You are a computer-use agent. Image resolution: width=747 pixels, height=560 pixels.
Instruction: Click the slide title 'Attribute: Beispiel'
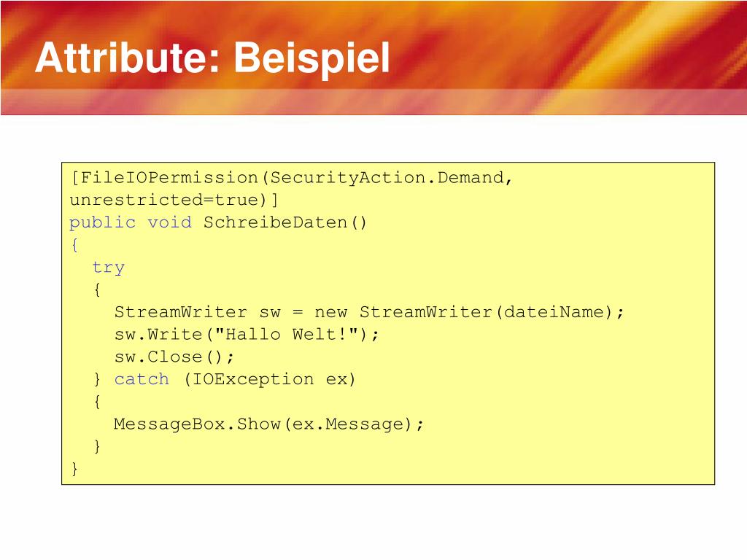(x=212, y=58)
